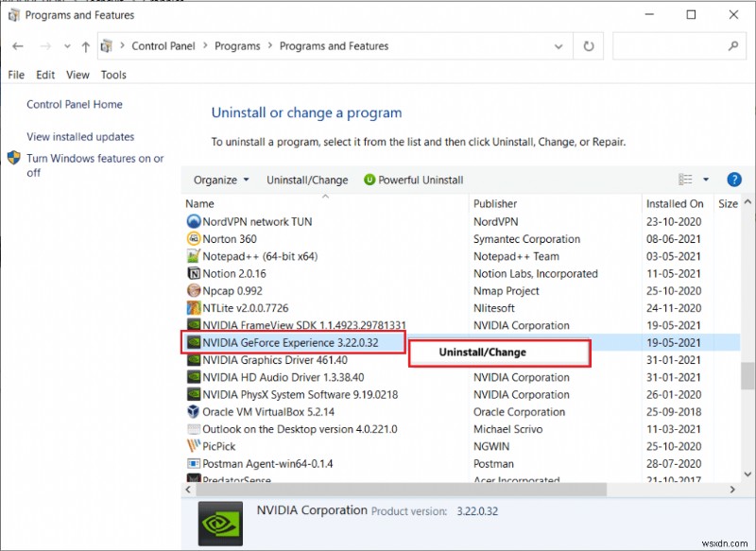Sort by the Name column header
Viewport: 756px width, 551px height.
coord(324,203)
